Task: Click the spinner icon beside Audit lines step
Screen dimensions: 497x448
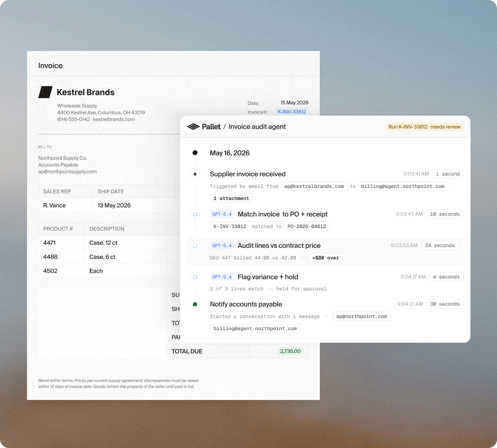Action: [x=195, y=246]
